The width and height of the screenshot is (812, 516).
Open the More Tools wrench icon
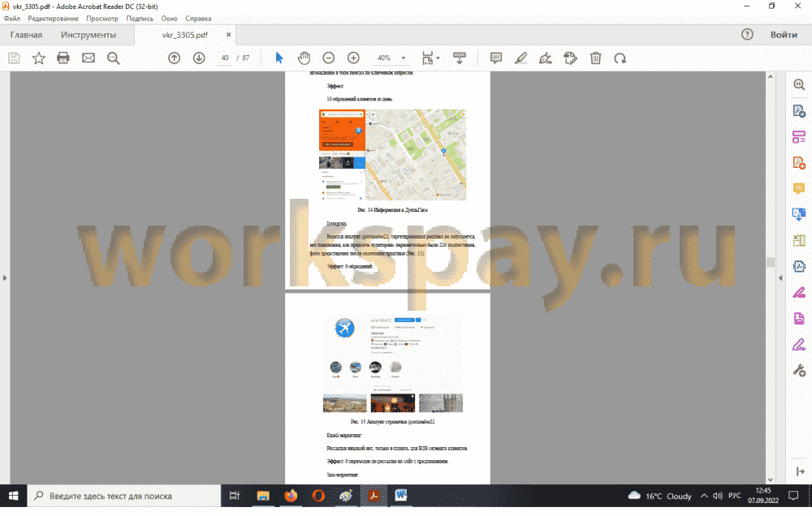click(x=799, y=370)
